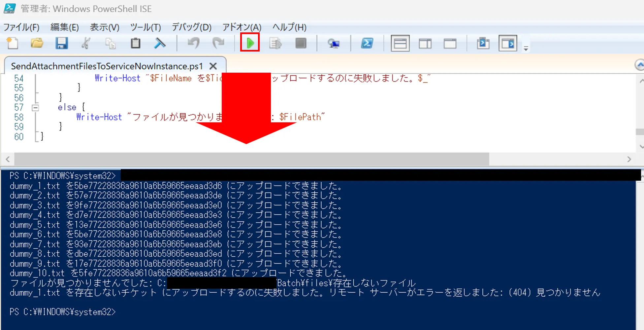Collapse the else block at line 57
Screen dimensions: 644x330
point(36,107)
